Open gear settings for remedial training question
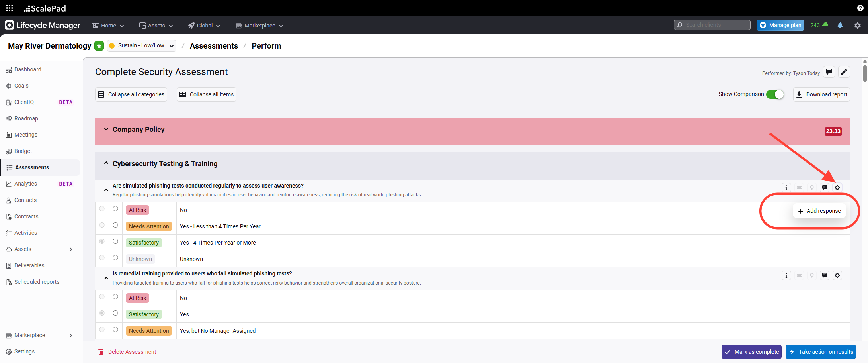The image size is (868, 363). pyautogui.click(x=837, y=275)
